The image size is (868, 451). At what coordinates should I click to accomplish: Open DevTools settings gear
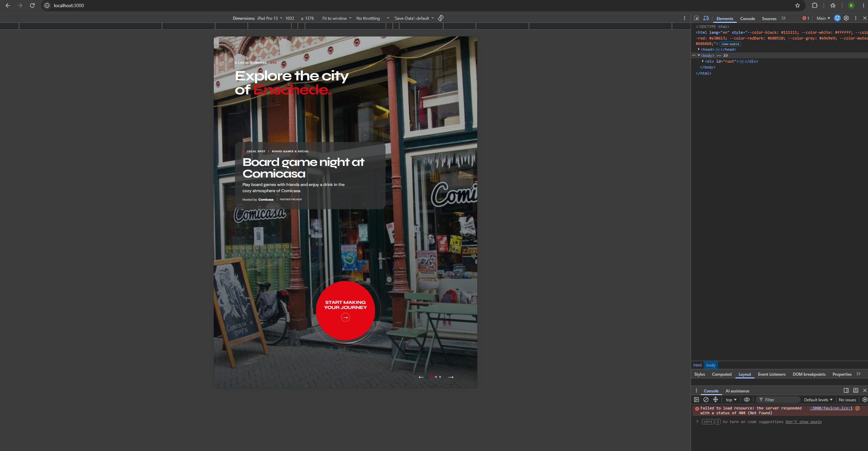846,18
